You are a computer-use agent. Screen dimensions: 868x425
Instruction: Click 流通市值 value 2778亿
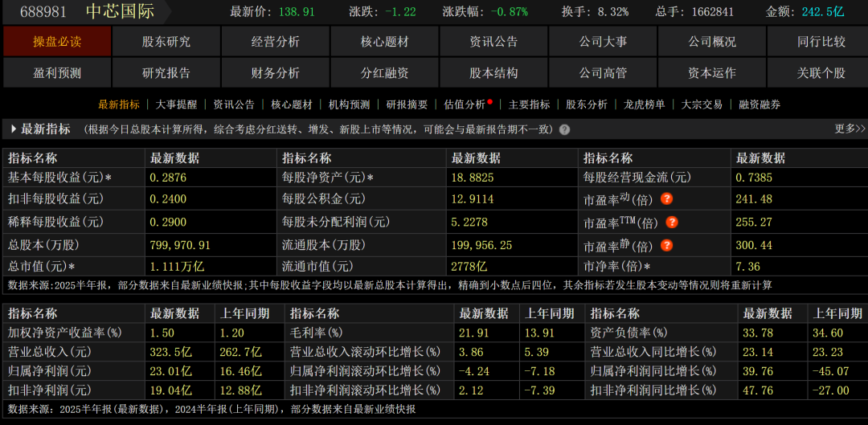[469, 267]
